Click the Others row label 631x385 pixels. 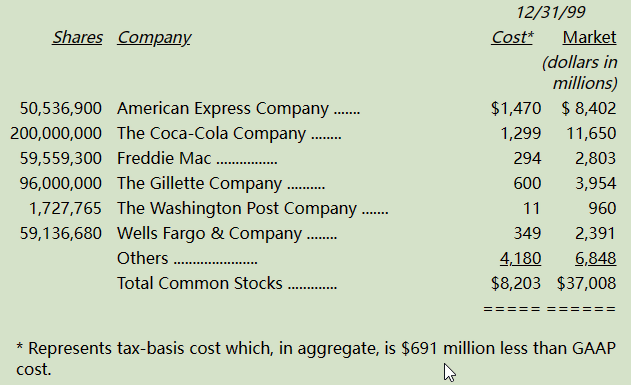[142, 258]
